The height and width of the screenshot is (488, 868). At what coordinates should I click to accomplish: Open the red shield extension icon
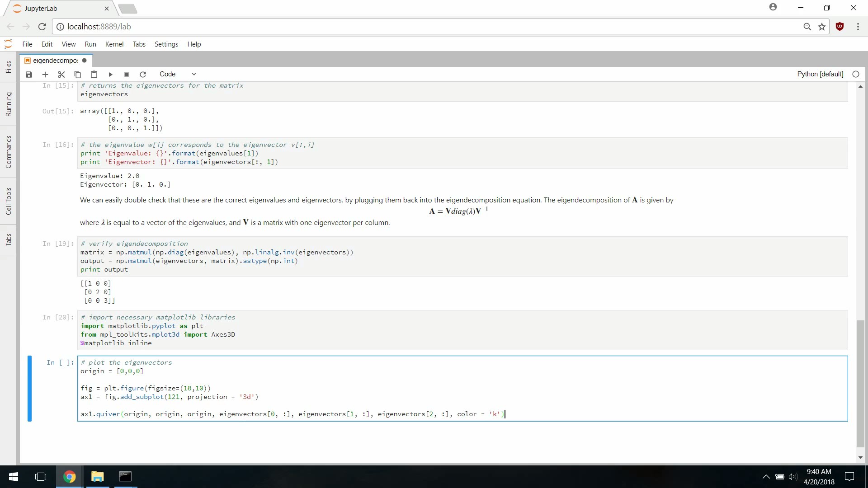click(x=840, y=27)
